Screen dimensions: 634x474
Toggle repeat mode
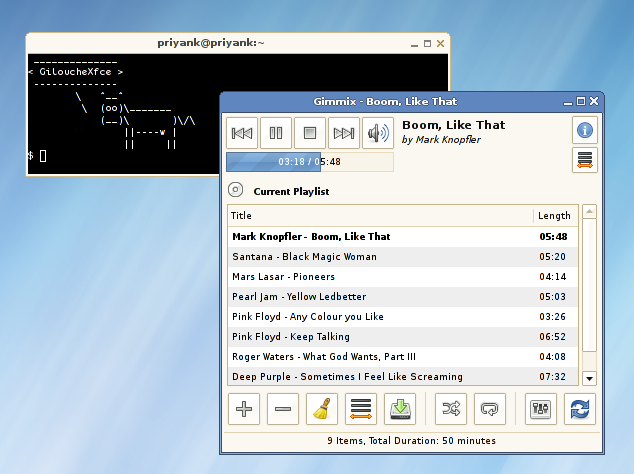point(490,409)
